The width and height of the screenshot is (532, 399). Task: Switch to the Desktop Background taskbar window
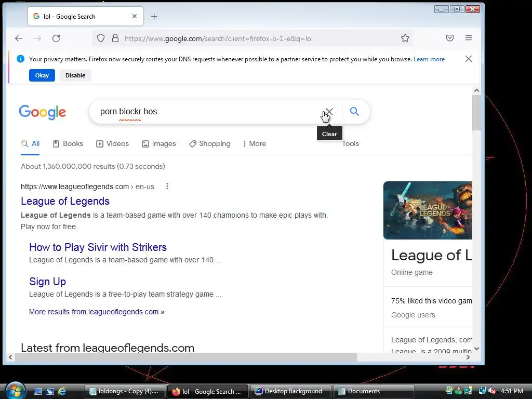coord(291,391)
